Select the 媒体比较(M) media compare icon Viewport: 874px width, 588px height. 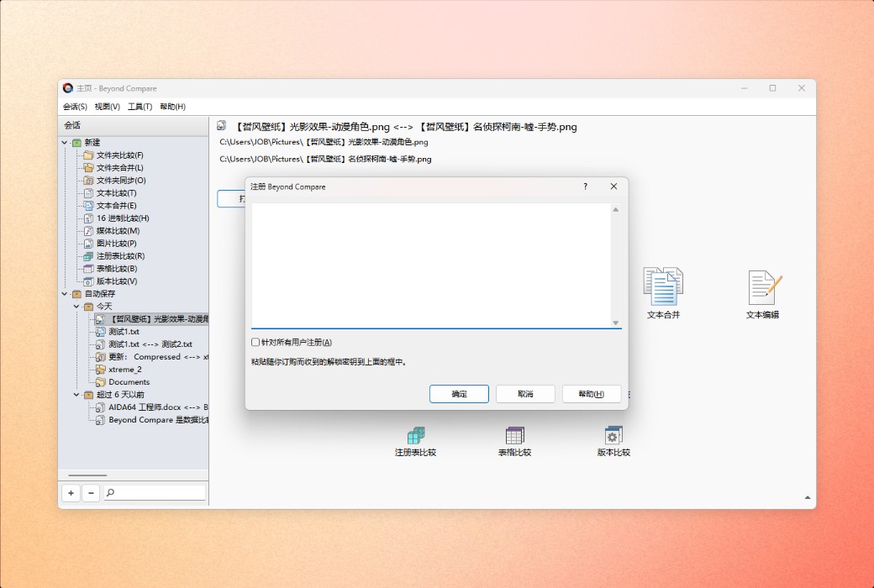(88, 231)
